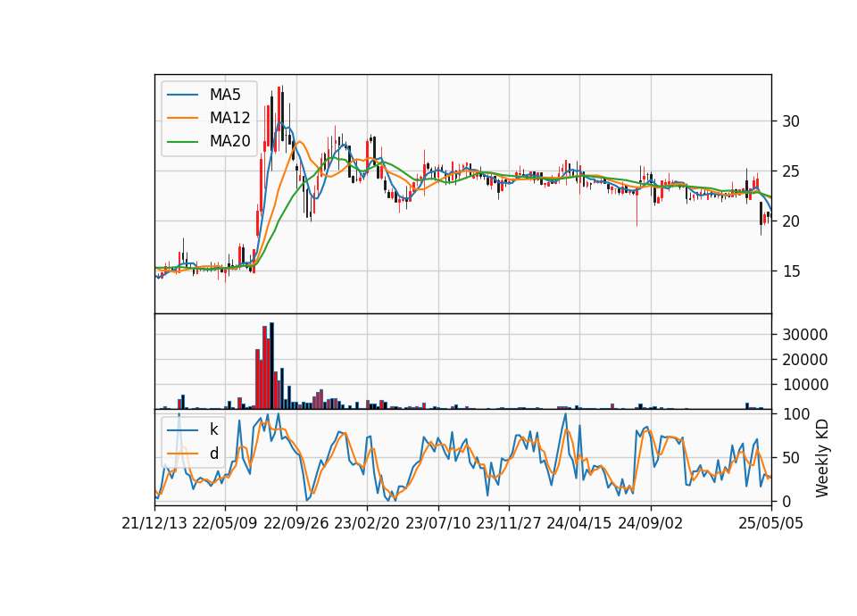Click the 24/04/15 date tick label

(579, 524)
